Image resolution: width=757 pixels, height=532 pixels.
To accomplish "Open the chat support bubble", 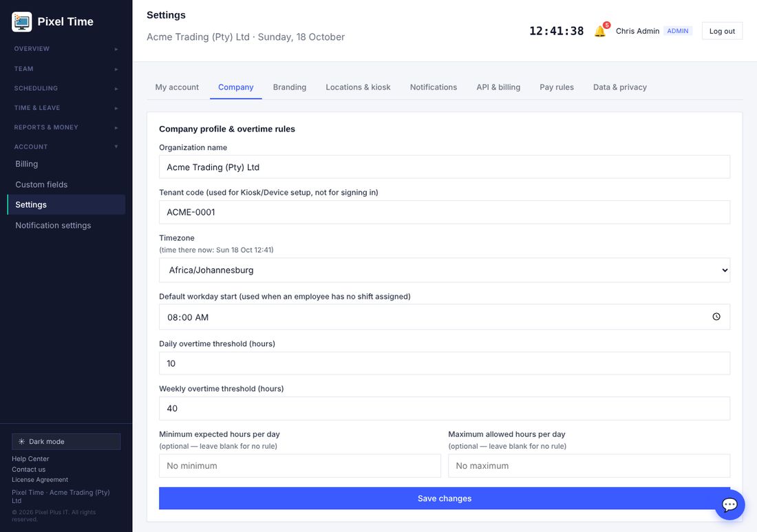I will click(729, 505).
